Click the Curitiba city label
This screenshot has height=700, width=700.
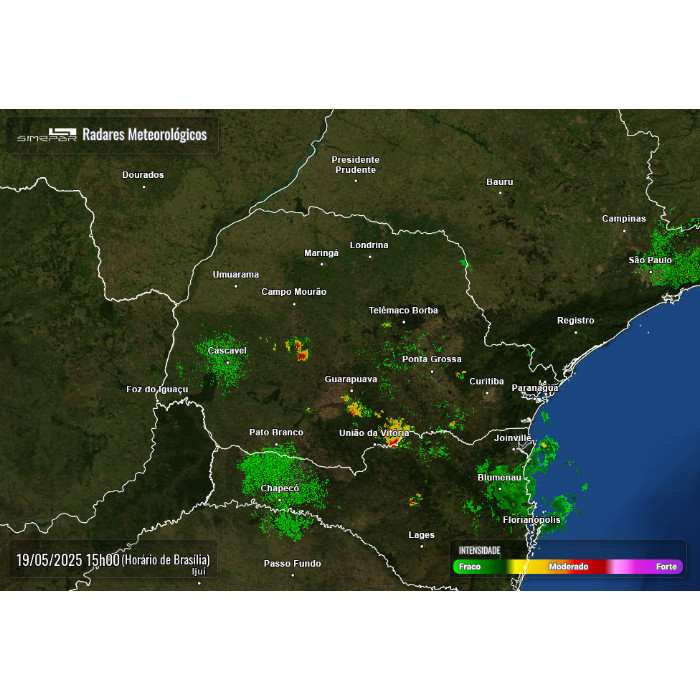tap(487, 382)
